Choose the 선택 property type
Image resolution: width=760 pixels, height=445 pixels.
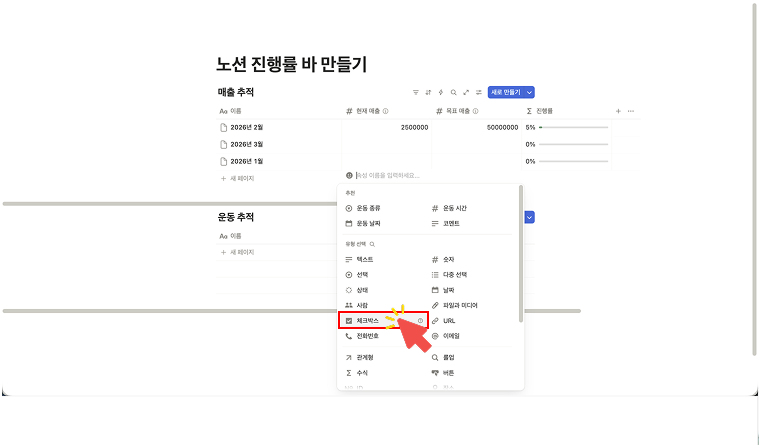click(x=357, y=275)
